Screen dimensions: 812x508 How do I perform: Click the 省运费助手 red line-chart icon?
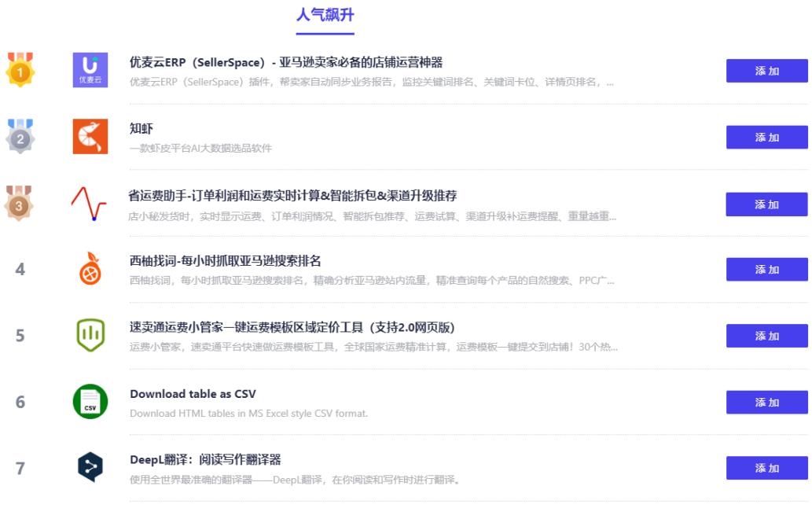tap(89, 203)
